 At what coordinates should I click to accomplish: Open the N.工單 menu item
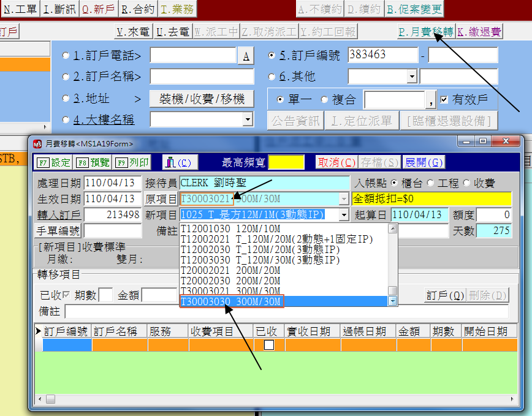point(20,9)
